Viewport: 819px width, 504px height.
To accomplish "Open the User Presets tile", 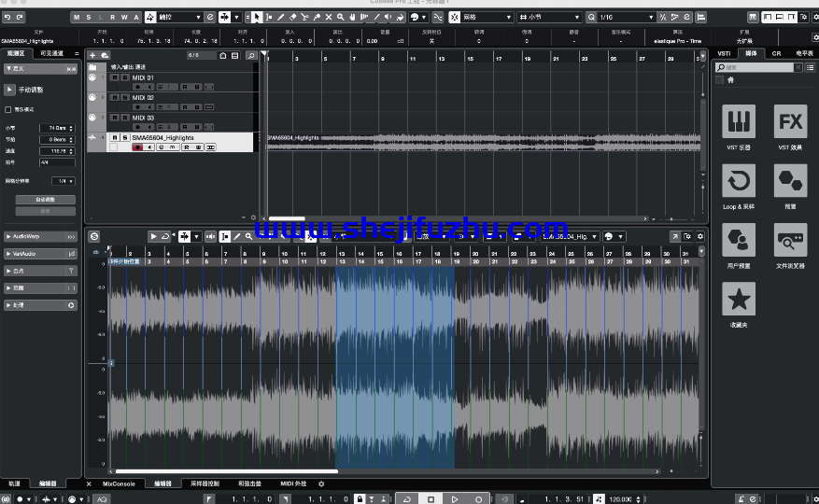I will 739,240.
